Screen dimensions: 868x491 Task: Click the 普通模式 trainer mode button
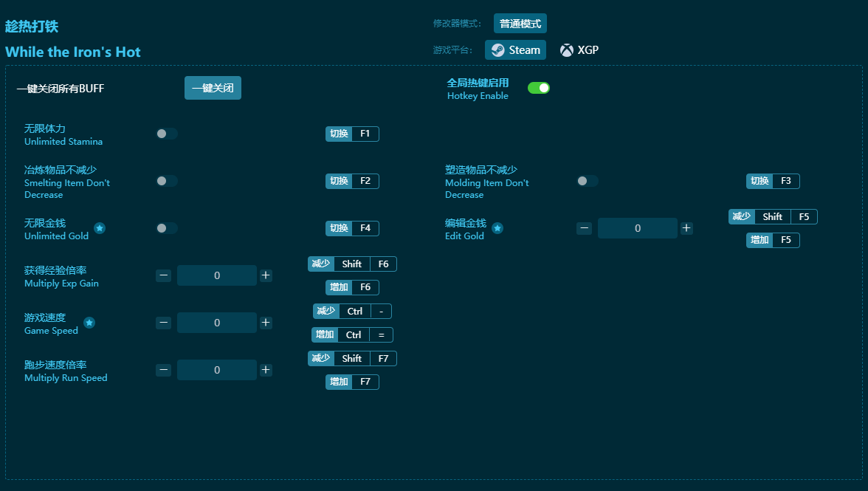point(520,24)
